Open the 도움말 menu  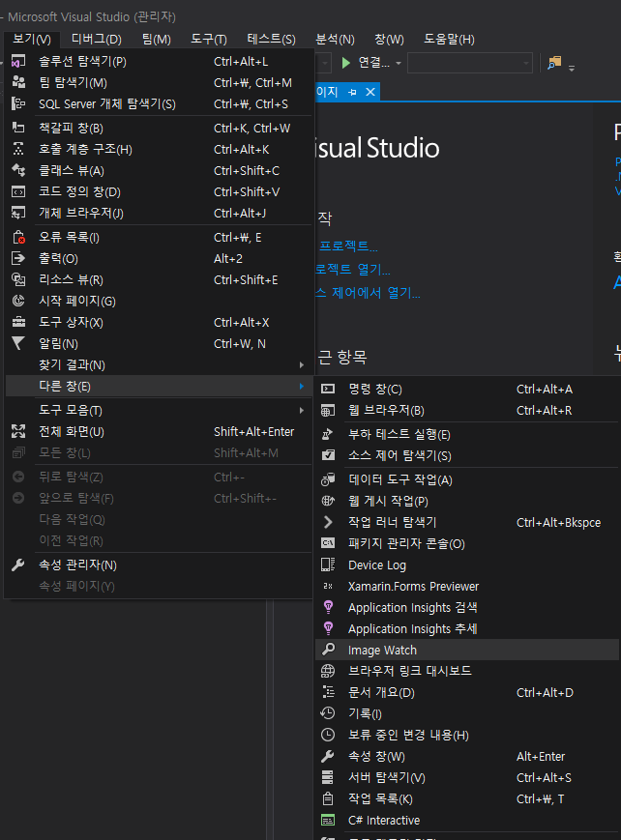pyautogui.click(x=450, y=39)
